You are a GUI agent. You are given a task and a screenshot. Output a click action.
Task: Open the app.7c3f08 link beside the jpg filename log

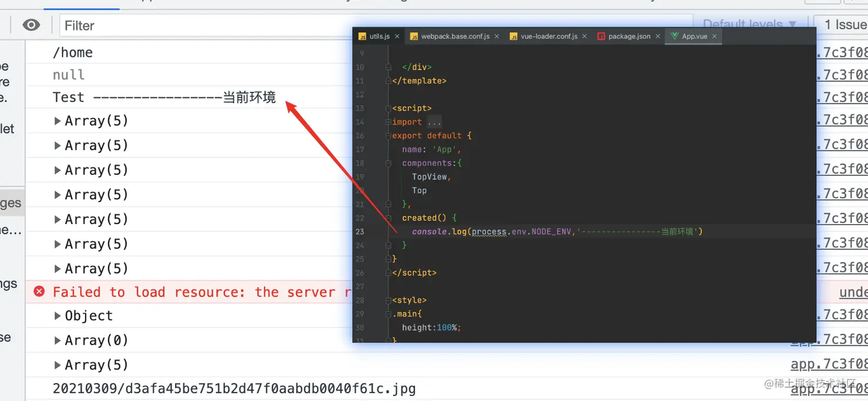click(830, 388)
